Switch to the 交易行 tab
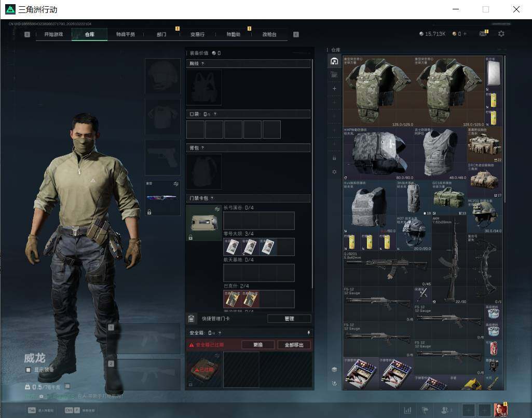The image size is (532, 418). tap(197, 34)
